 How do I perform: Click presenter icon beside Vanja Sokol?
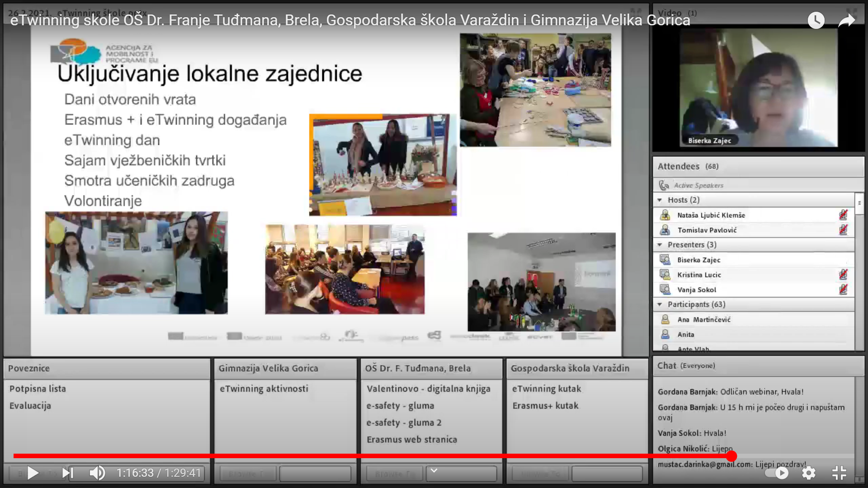(665, 290)
